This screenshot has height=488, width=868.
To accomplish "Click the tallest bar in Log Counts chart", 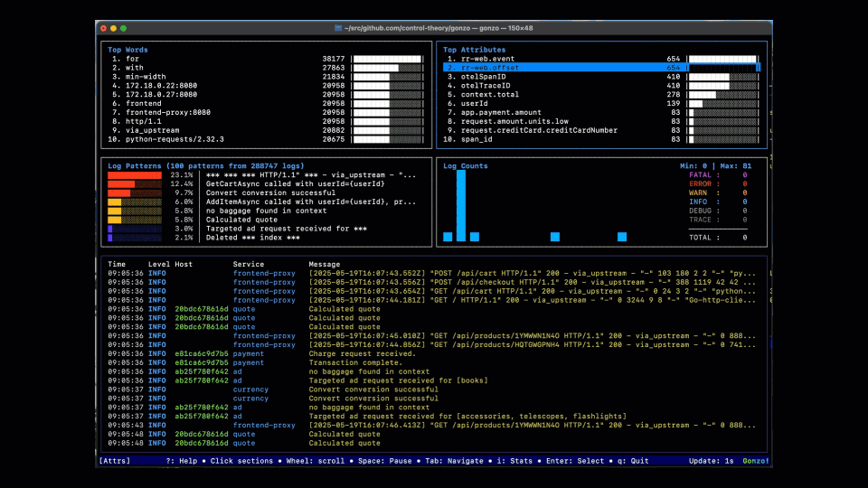I will tap(461, 206).
